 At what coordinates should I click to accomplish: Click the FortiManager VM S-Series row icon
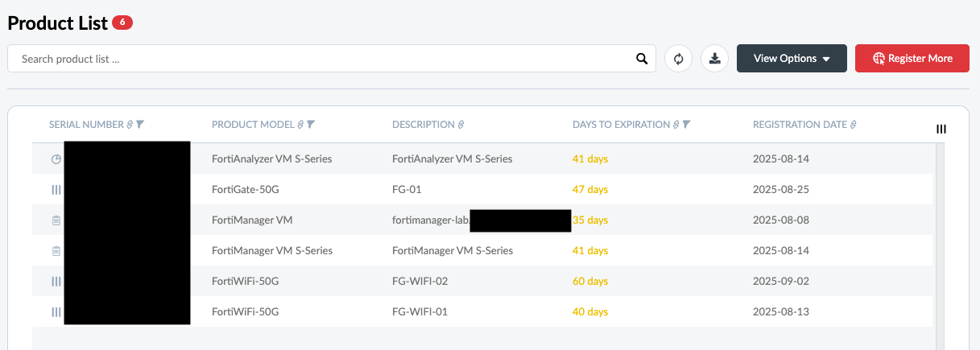56,251
